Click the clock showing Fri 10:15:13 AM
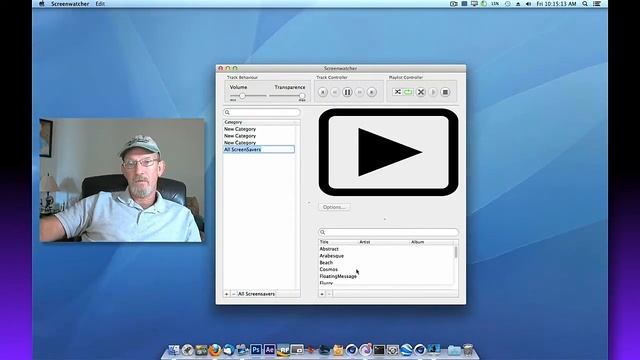The width and height of the screenshot is (640, 360). tap(556, 4)
